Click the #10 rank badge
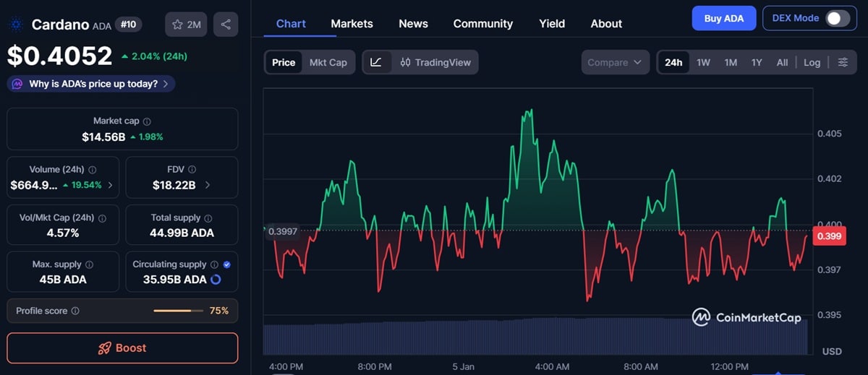868x375 pixels. pos(129,25)
